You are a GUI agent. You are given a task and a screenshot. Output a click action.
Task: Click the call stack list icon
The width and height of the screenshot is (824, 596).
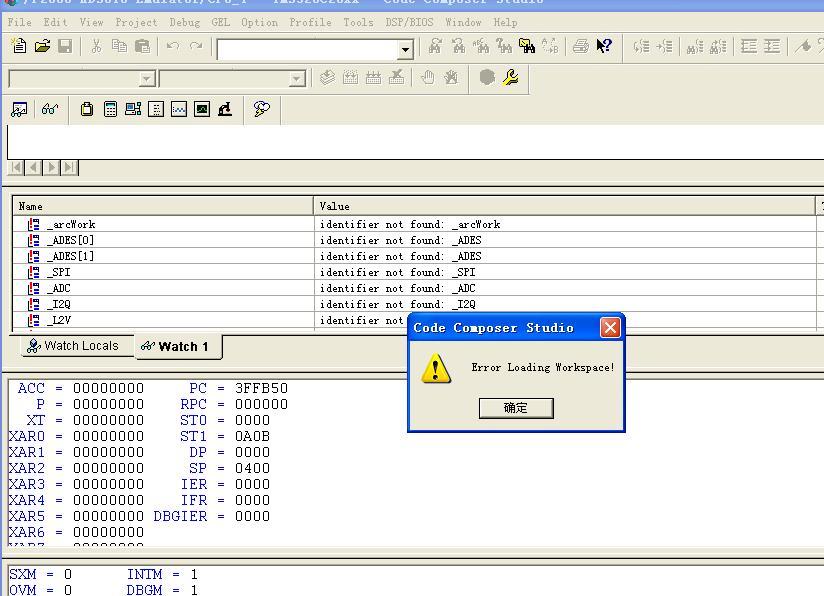tap(156, 109)
